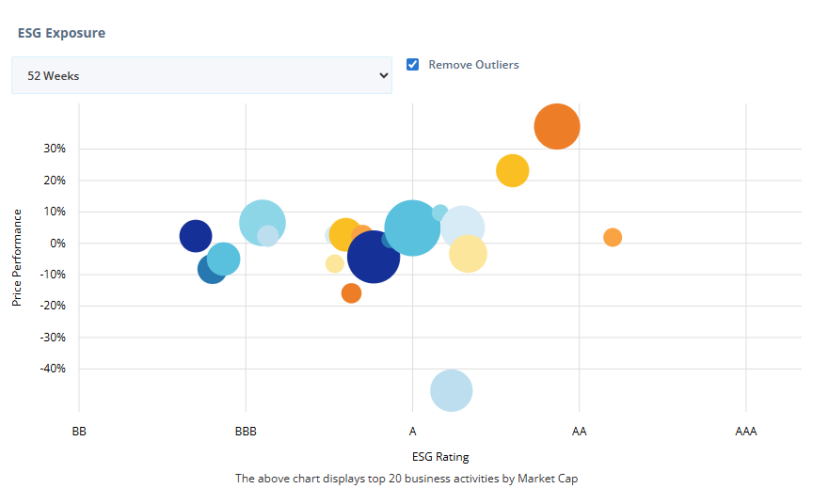Click the small pale yellow bubble near -7%
Screen dimensions: 813x504
(334, 263)
